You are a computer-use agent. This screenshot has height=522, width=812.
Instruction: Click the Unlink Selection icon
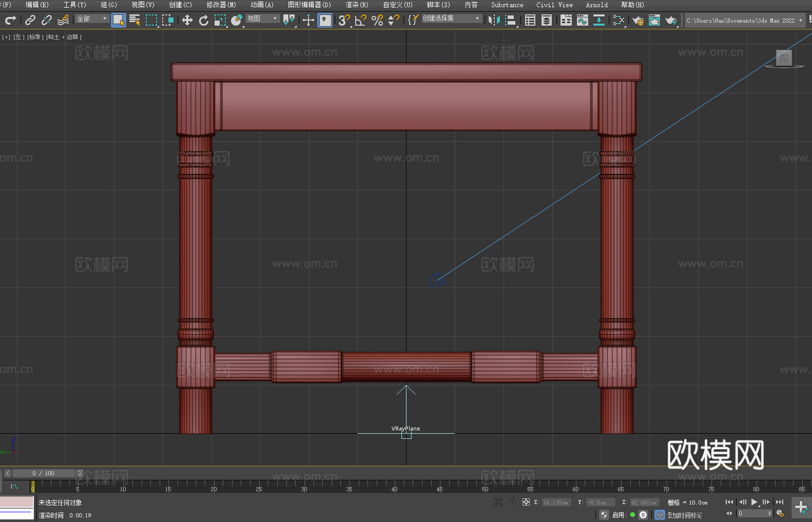pos(47,20)
